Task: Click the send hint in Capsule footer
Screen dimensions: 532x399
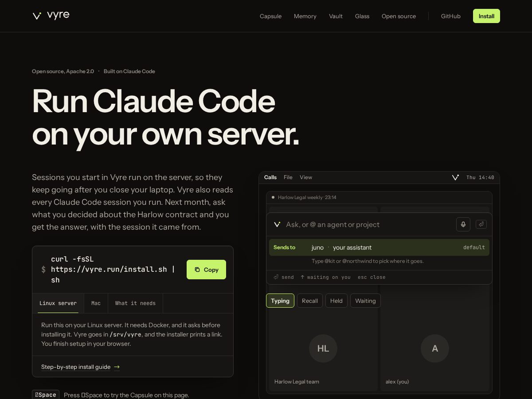Action: tap(284, 277)
